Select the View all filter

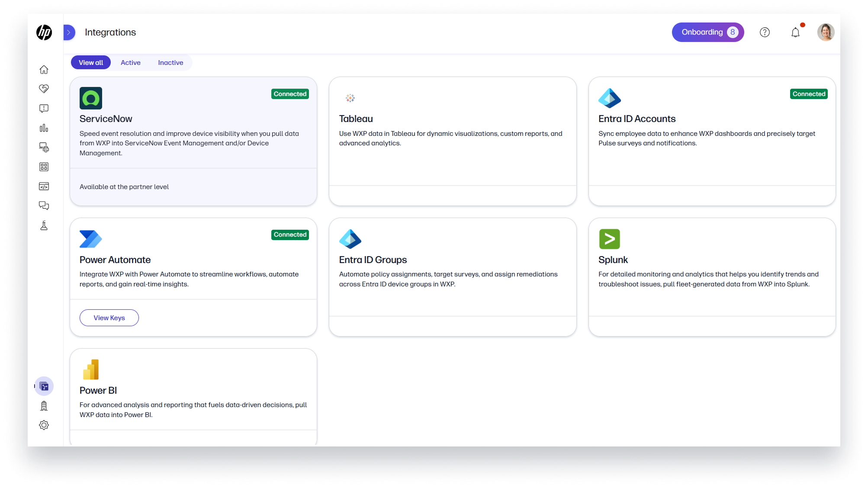(91, 63)
